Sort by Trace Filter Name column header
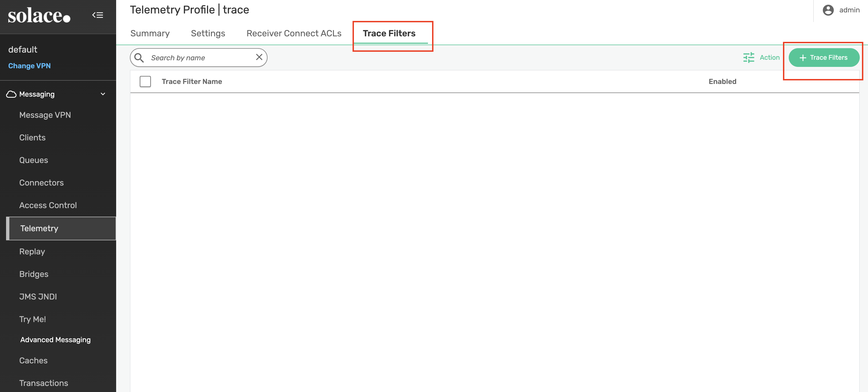The width and height of the screenshot is (868, 392). [192, 81]
